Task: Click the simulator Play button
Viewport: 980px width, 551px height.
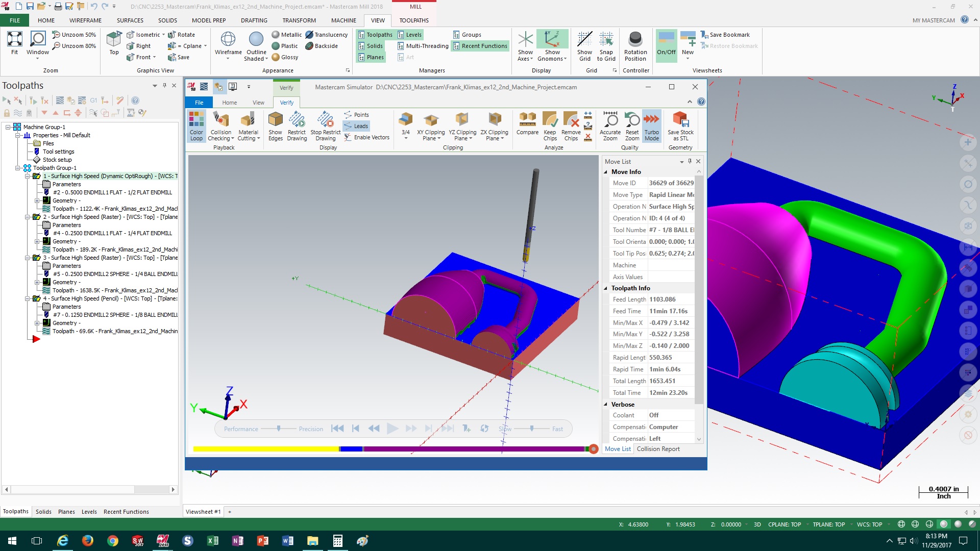Action: pyautogui.click(x=392, y=429)
